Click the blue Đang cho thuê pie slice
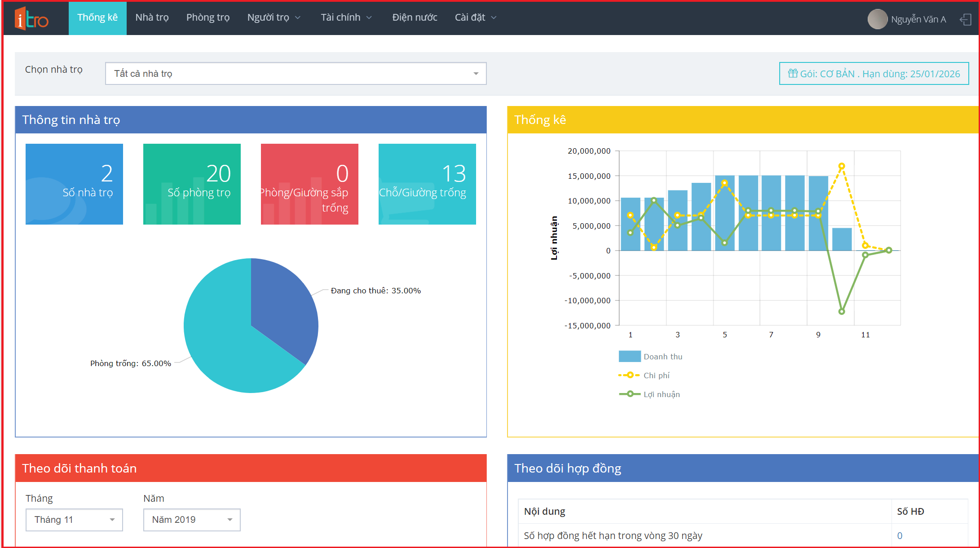 point(283,305)
